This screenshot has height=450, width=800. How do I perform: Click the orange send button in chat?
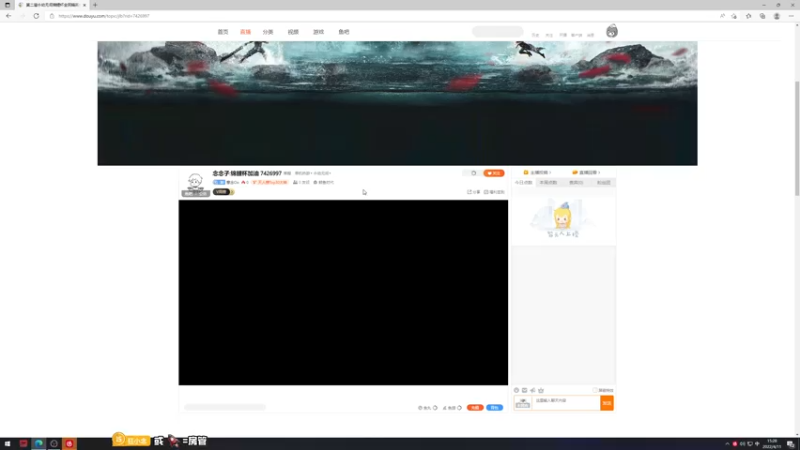tap(607, 403)
